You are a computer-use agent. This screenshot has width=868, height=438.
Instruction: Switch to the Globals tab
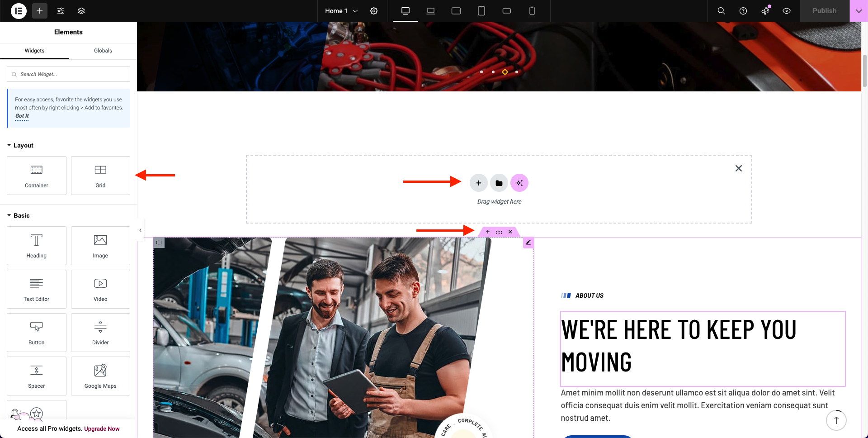coord(103,51)
